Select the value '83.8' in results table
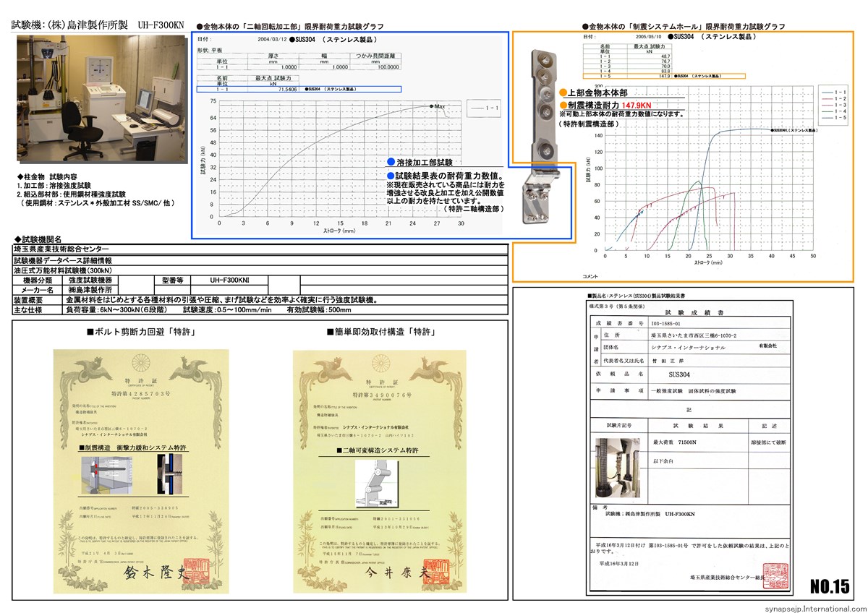The width and height of the screenshot is (868, 613). (x=665, y=70)
